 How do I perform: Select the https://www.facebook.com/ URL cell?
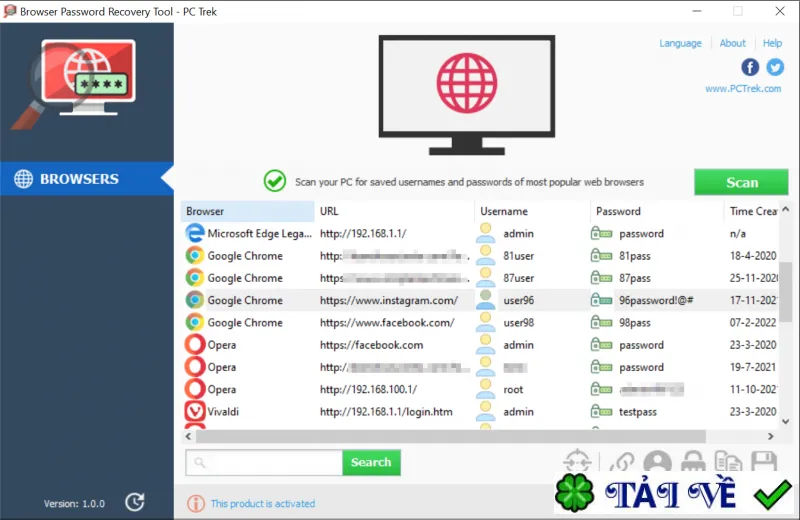pyautogui.click(x=387, y=323)
